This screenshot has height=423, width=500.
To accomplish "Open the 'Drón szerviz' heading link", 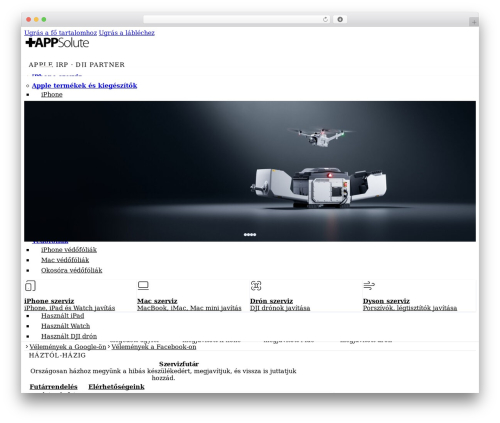I will click(x=271, y=301).
